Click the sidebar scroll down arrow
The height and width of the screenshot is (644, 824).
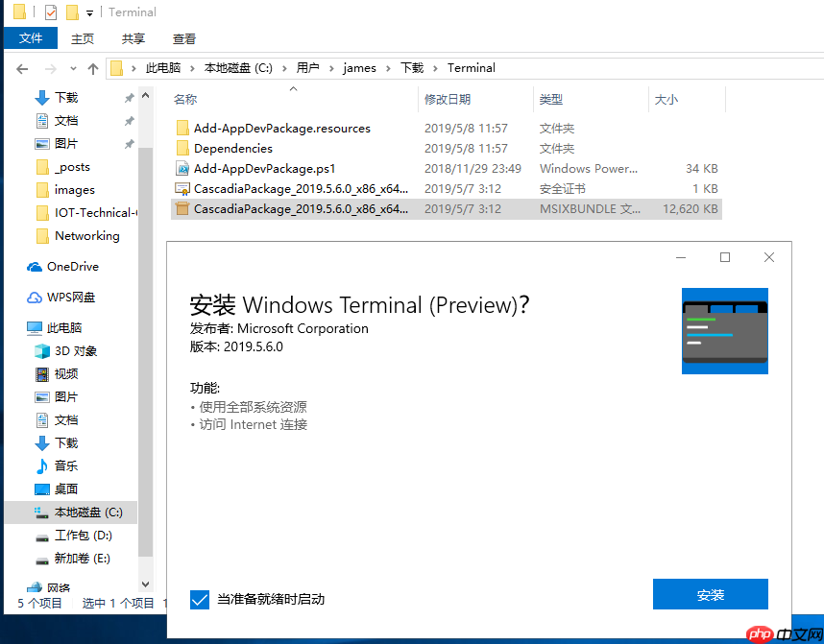(146, 584)
